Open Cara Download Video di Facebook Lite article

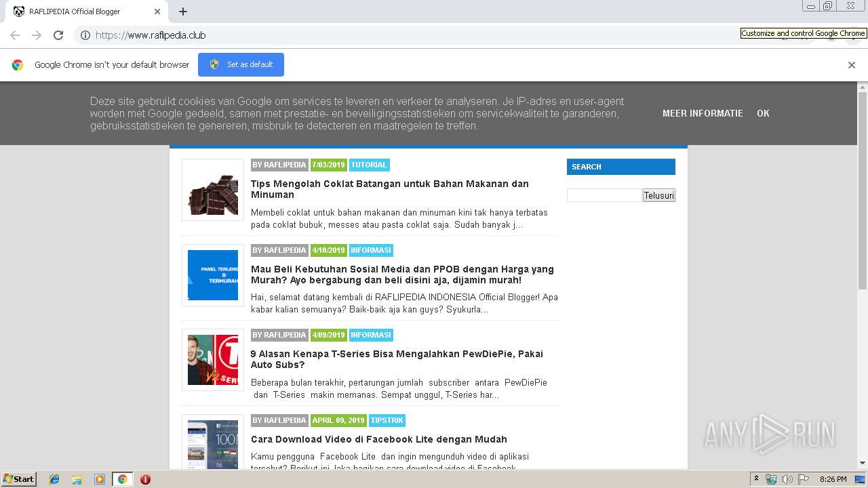(379, 439)
